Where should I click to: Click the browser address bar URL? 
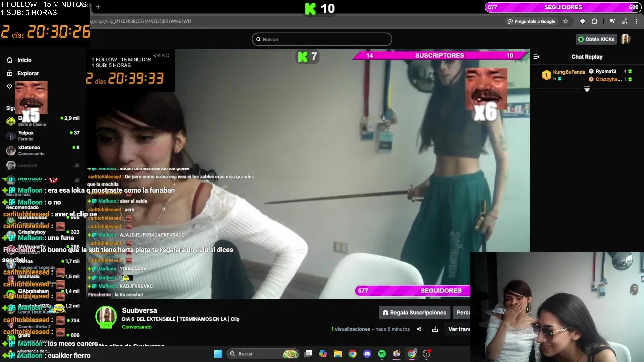coord(141,21)
